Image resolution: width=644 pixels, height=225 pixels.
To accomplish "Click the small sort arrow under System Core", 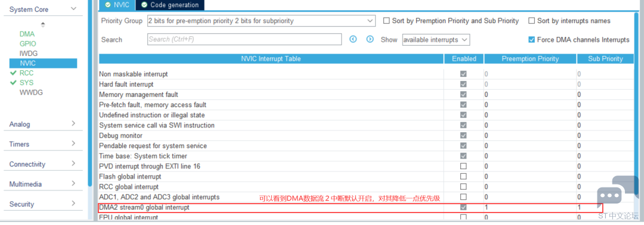I will 43,24.
